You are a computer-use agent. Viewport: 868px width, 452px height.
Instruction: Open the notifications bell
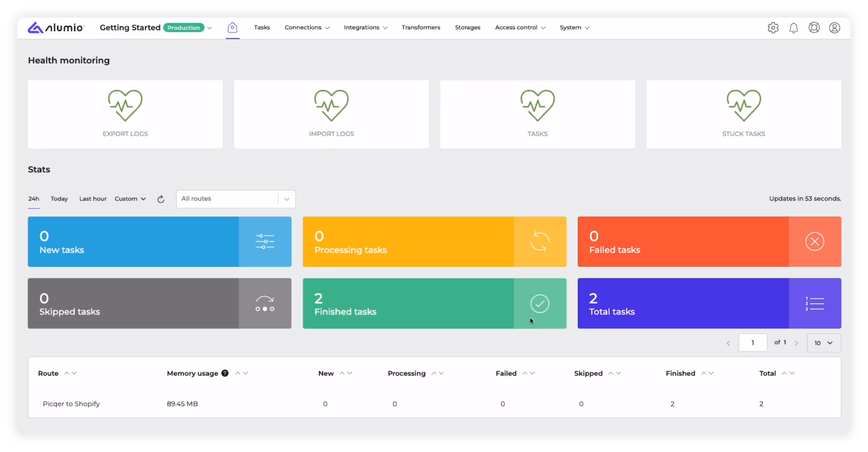[793, 28]
